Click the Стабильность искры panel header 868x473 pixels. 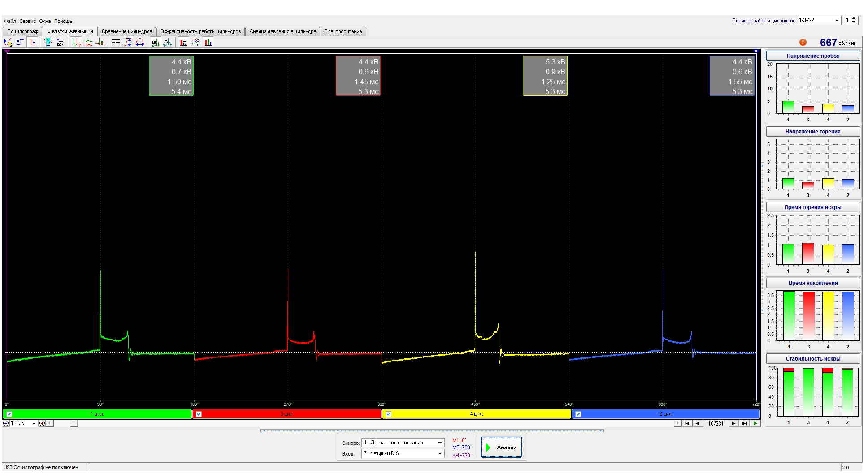click(813, 359)
